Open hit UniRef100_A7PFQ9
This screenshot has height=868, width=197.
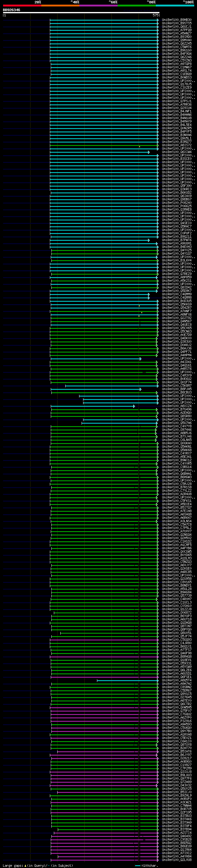pyautogui.click(x=177, y=30)
